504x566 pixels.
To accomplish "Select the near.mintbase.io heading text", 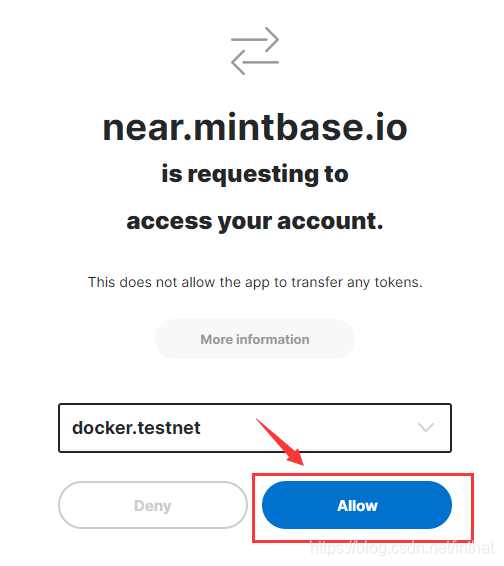I will click(255, 128).
